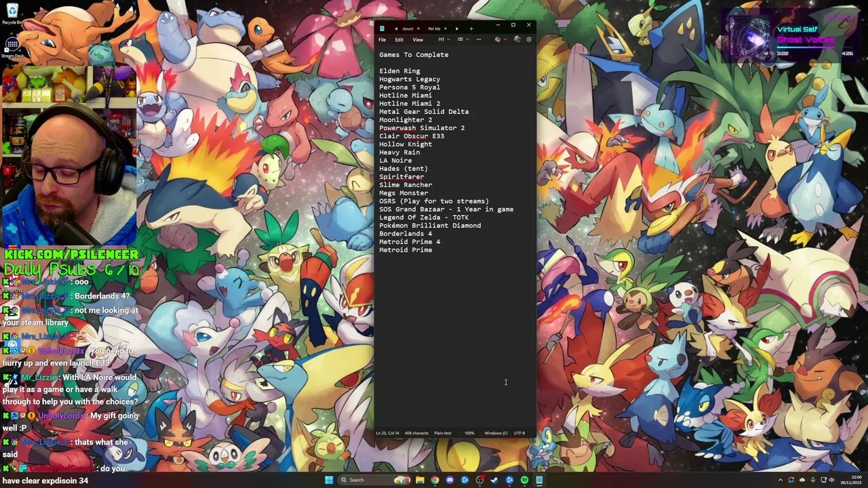868x488 pixels.
Task: Open Notepad settings gear
Action: (x=529, y=39)
